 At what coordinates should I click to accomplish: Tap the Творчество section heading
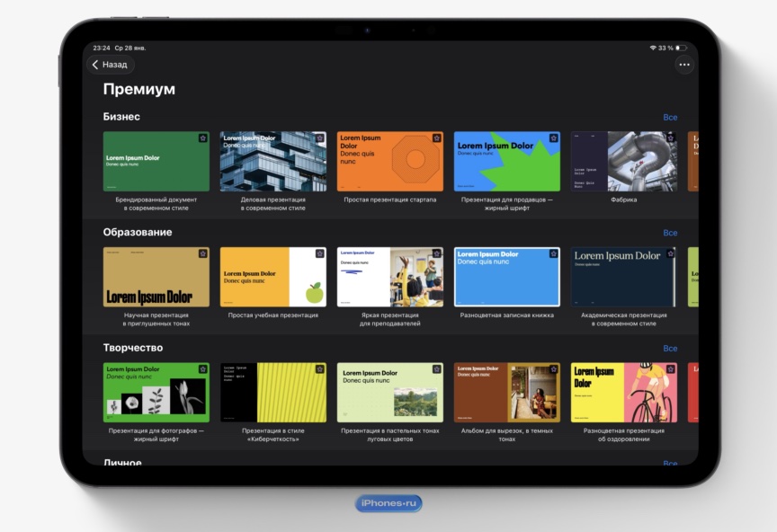click(133, 348)
